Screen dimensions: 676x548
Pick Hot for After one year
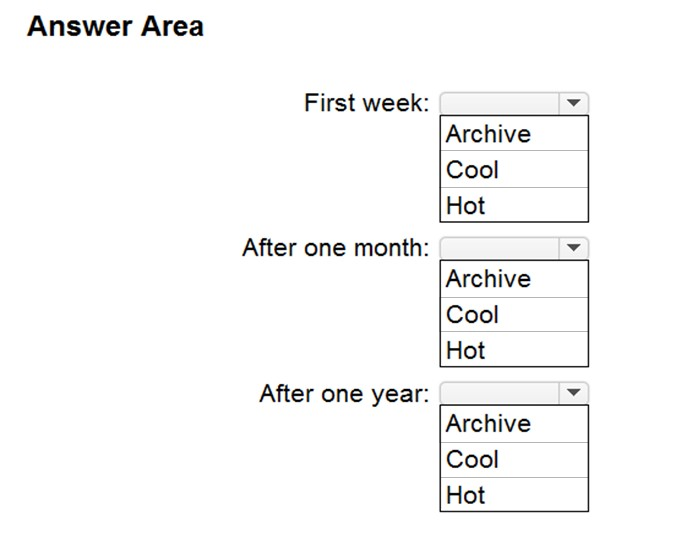pyautogui.click(x=466, y=495)
